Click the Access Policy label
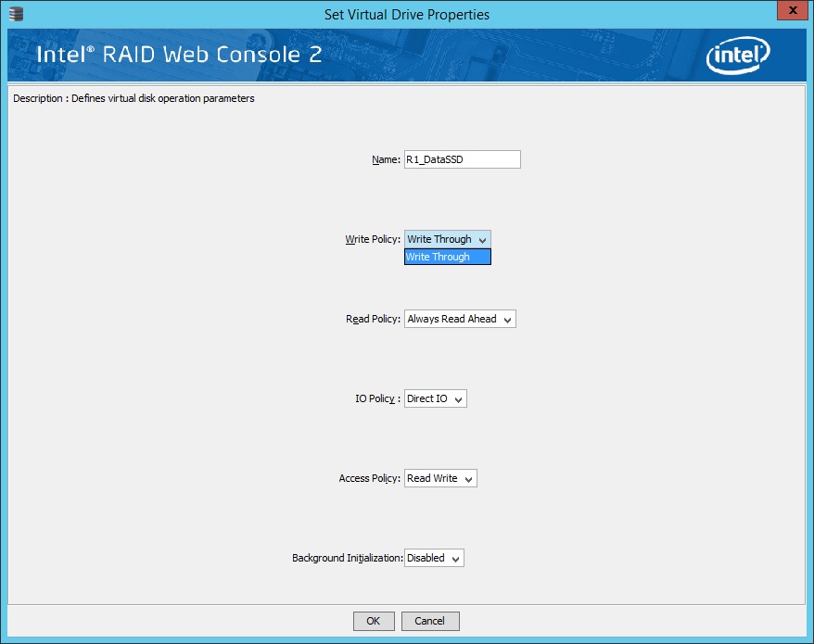Viewport: 814px width, 644px height. (370, 478)
